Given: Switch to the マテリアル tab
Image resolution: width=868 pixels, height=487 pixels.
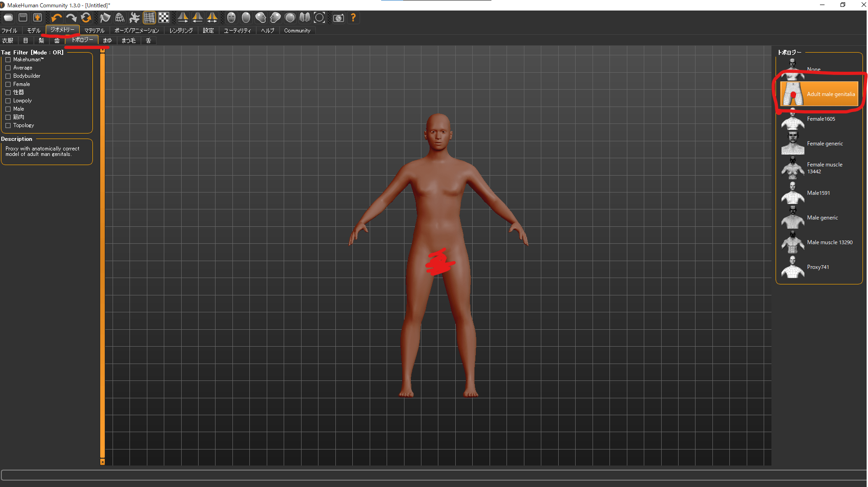Looking at the screenshot, I should [x=94, y=31].
